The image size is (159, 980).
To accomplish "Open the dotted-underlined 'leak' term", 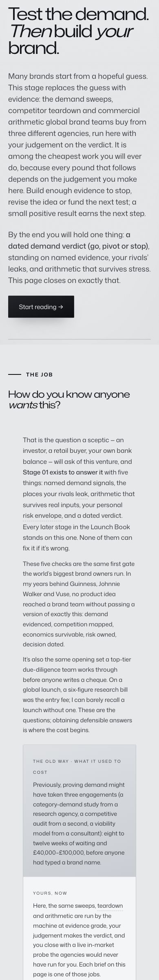I will click(x=82, y=494).
